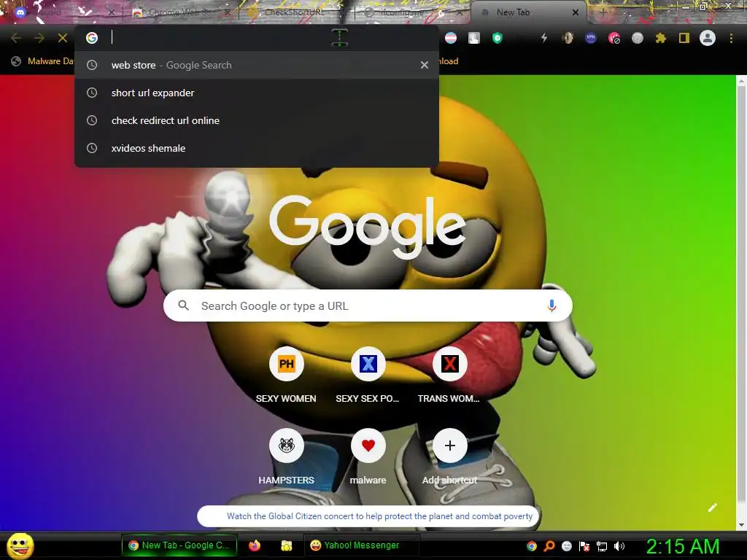Open the Yahoo! Messenger taskbar button
Viewport: 747px width, 560px height.
pos(361,545)
